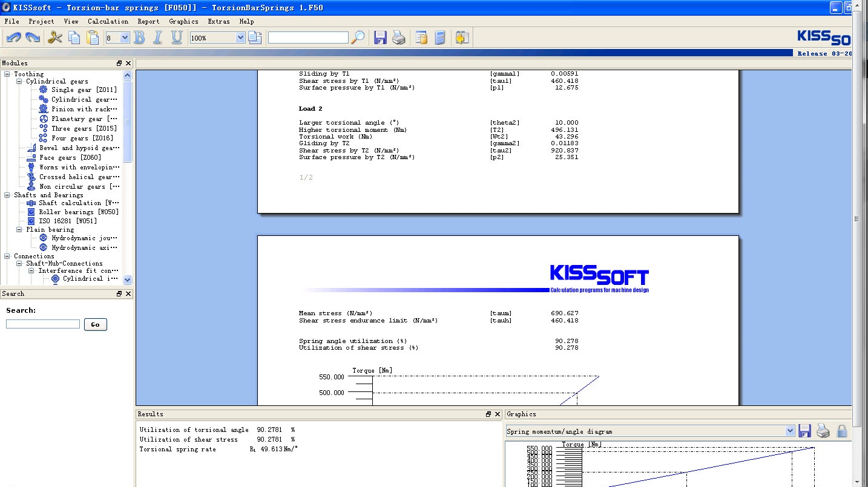The width and height of the screenshot is (868, 487).
Task: Paste using the clipboard toolbar icon
Action: [x=93, y=38]
